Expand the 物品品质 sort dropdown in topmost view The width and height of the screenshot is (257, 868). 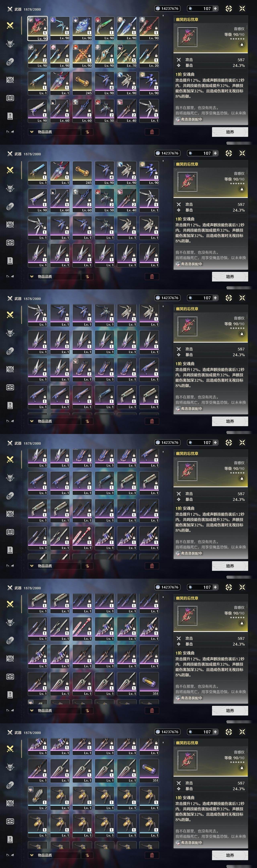(42, 132)
